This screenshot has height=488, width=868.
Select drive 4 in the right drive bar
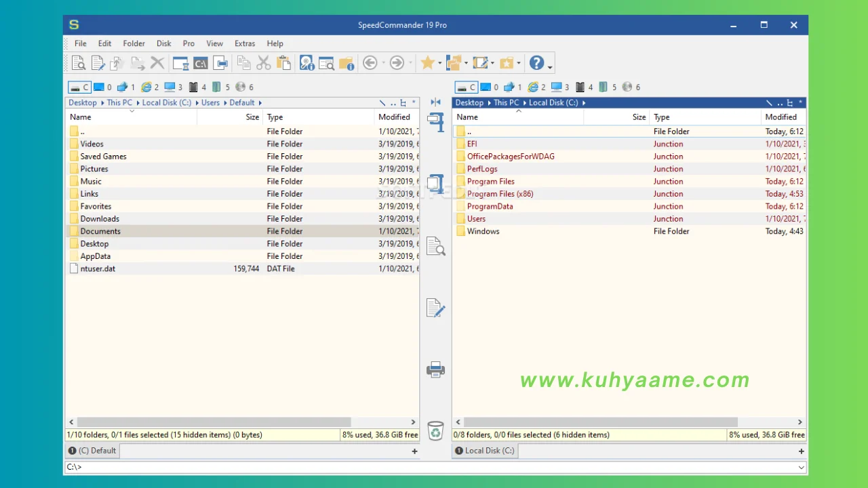pyautogui.click(x=585, y=87)
